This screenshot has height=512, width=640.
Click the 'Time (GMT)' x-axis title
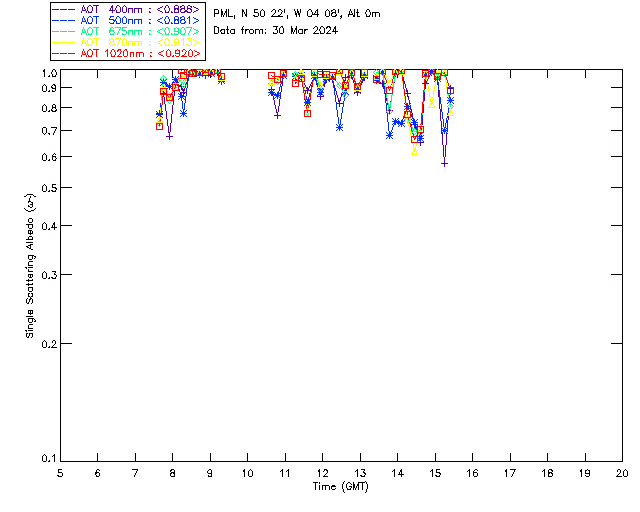point(341,486)
